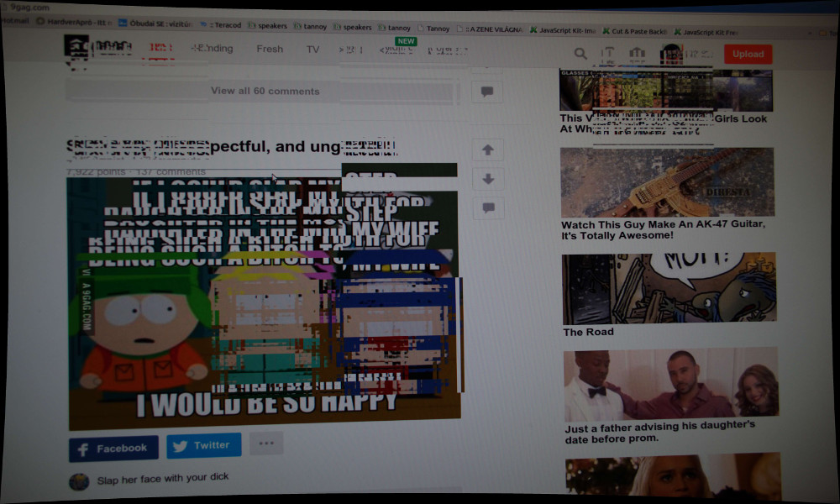This screenshot has height=504, width=840.
Task: Click the '137 comments' link
Action: [171, 172]
